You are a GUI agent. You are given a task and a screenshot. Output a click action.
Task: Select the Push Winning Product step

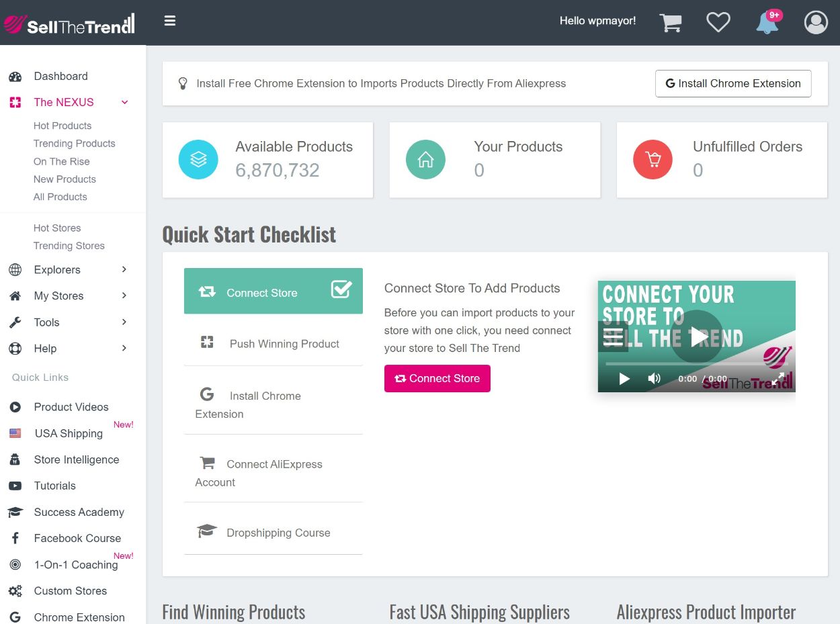click(274, 343)
